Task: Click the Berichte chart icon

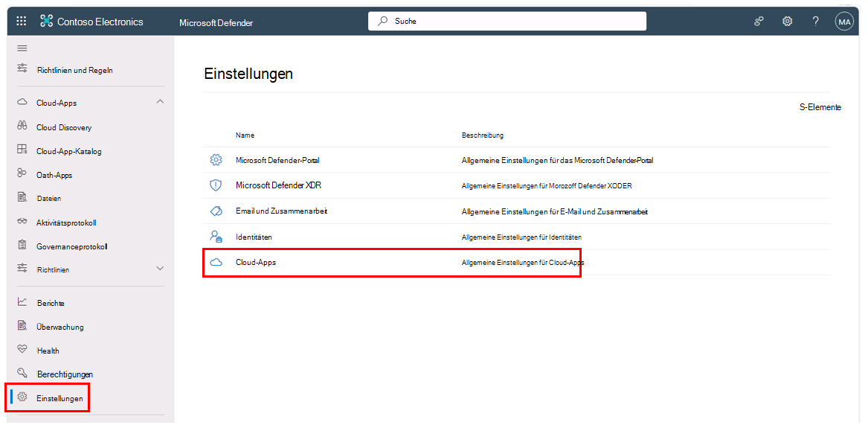Action: point(22,302)
